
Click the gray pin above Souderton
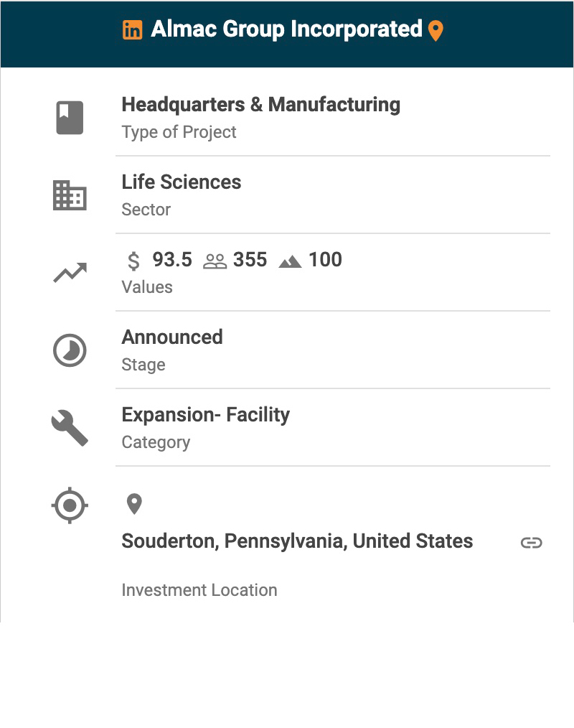134,504
